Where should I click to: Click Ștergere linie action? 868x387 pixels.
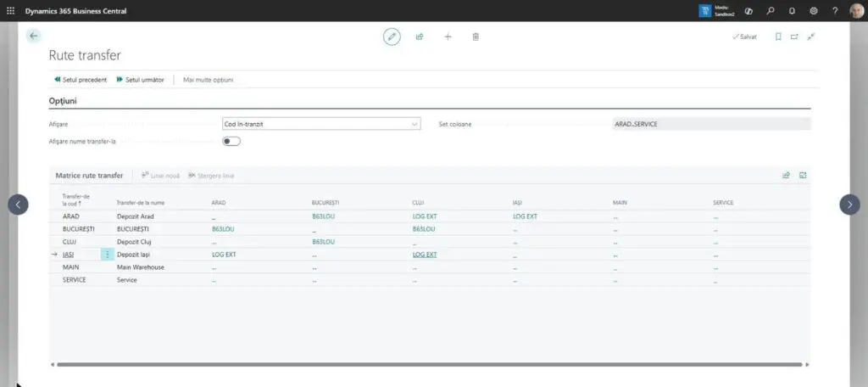(211, 175)
